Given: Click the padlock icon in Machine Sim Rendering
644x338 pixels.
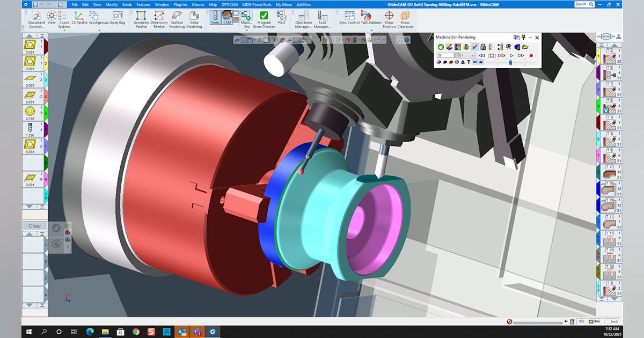Looking at the screenshot, I should tap(483, 47).
